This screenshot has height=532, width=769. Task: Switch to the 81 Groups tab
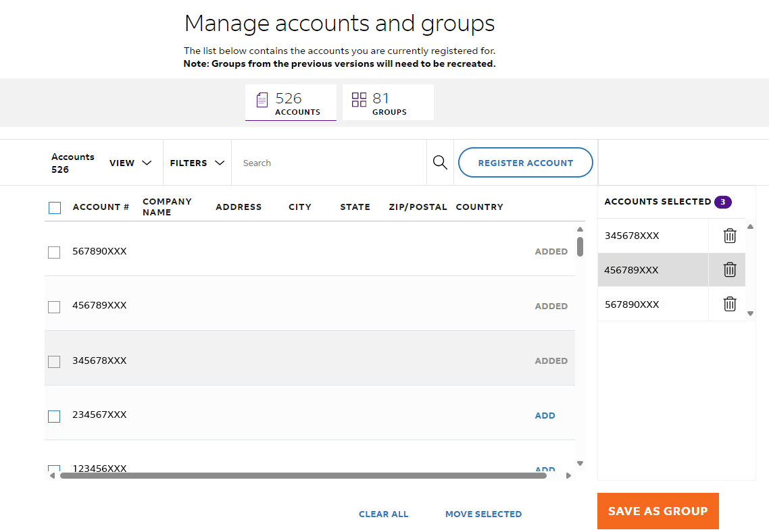(x=388, y=103)
